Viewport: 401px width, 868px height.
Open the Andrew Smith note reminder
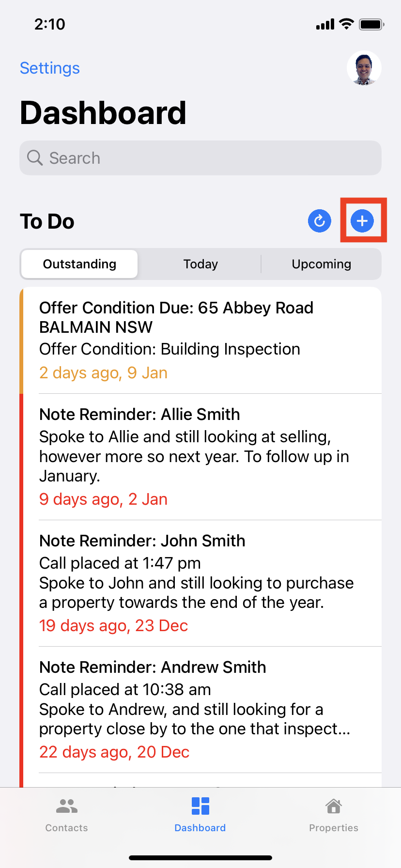pos(200,710)
